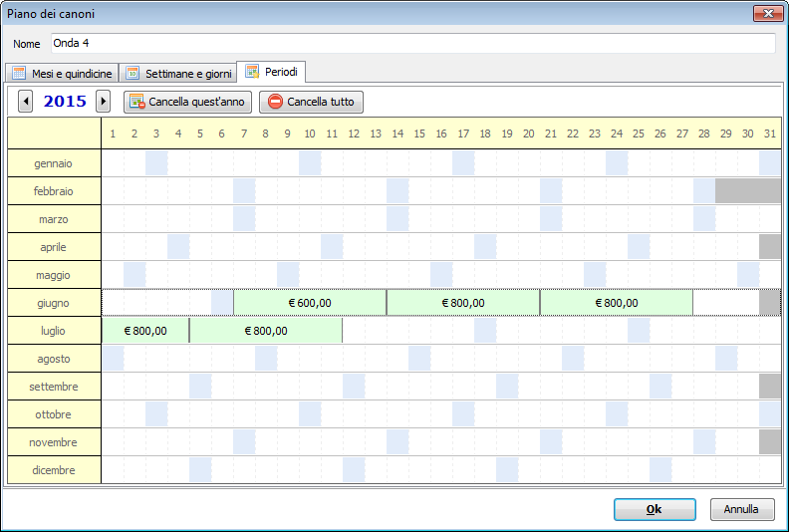Click day 15 column header

coord(419,133)
